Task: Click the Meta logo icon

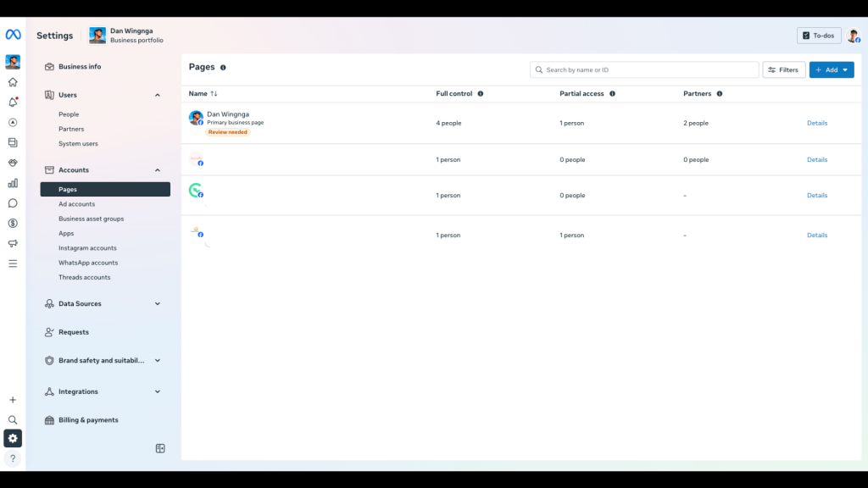Action: [13, 35]
